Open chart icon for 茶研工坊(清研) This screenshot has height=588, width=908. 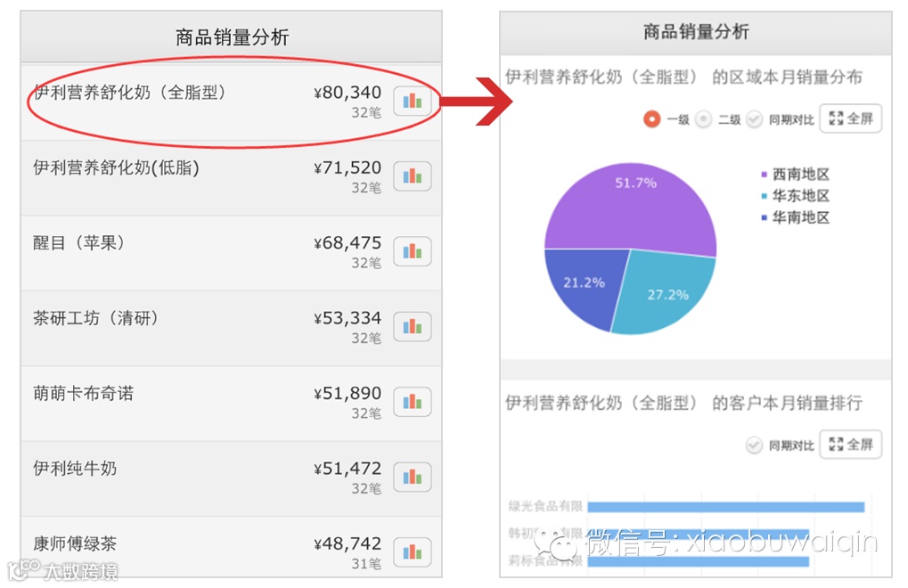coord(413,326)
